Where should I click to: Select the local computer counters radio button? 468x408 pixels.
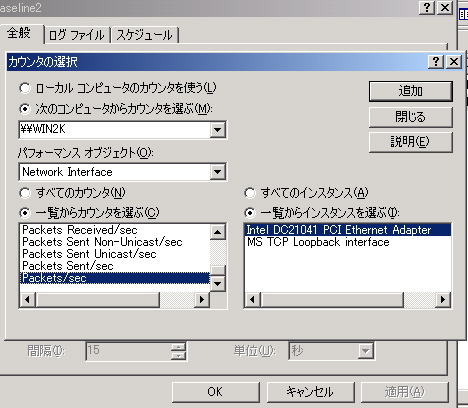click(x=25, y=88)
